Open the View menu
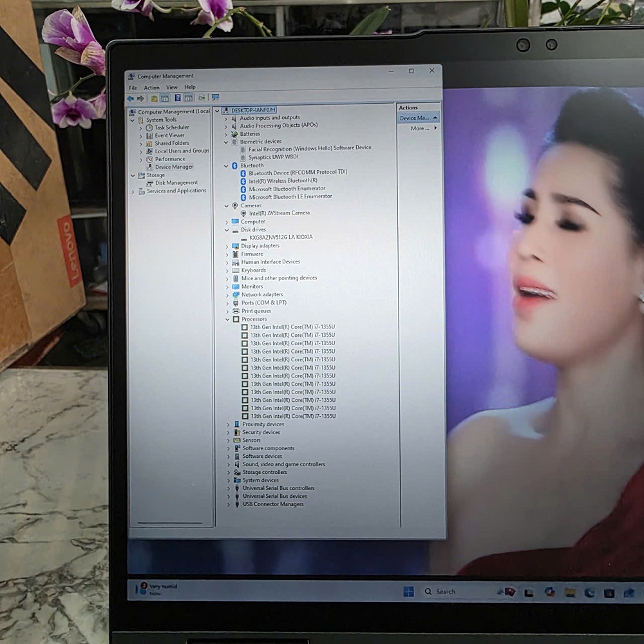644x644 pixels. click(171, 88)
